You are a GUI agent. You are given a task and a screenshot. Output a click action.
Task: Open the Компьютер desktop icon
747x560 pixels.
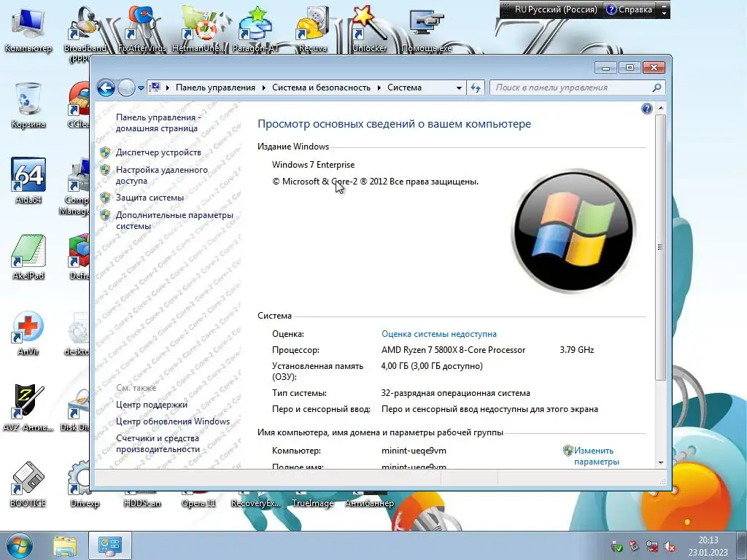28,29
